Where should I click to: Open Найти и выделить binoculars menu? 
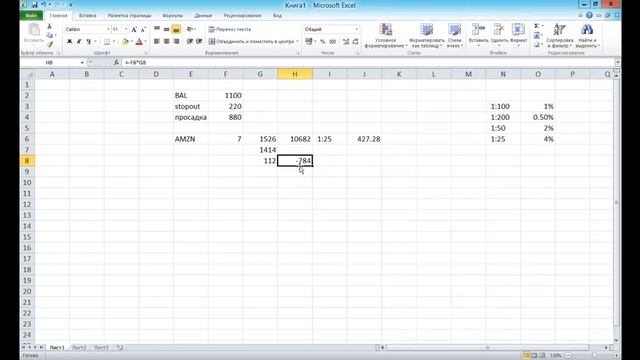587,36
